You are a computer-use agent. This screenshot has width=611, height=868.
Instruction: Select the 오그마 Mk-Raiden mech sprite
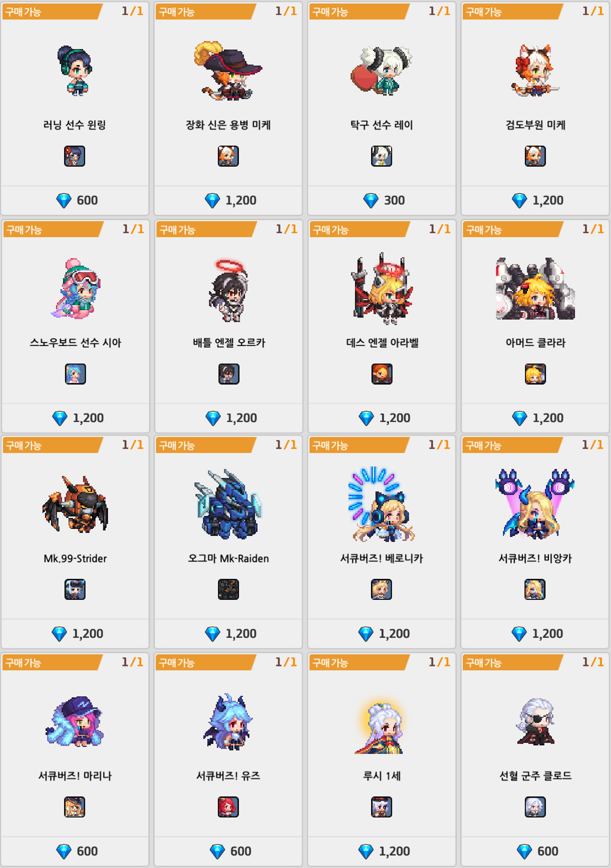tap(228, 504)
